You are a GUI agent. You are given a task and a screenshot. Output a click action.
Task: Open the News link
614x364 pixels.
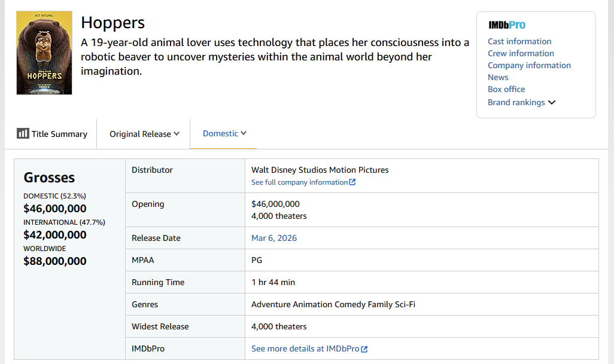[498, 77]
